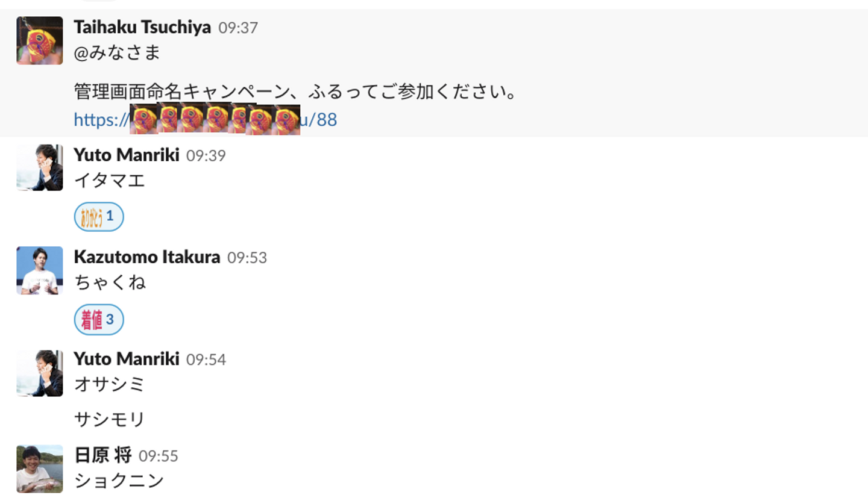Click the 09:53 timestamp
Image resolution: width=868 pixels, height=495 pixels.
point(247,258)
